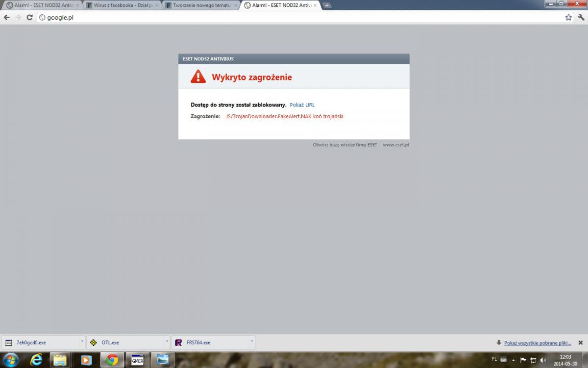
Task: Click the site globe icon in address bar
Action: pos(42,17)
